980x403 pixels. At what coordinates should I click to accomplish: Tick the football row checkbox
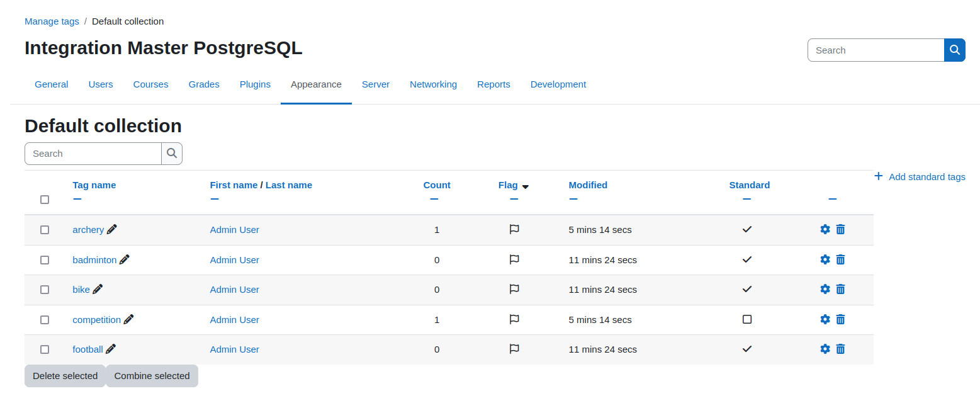[x=45, y=349]
